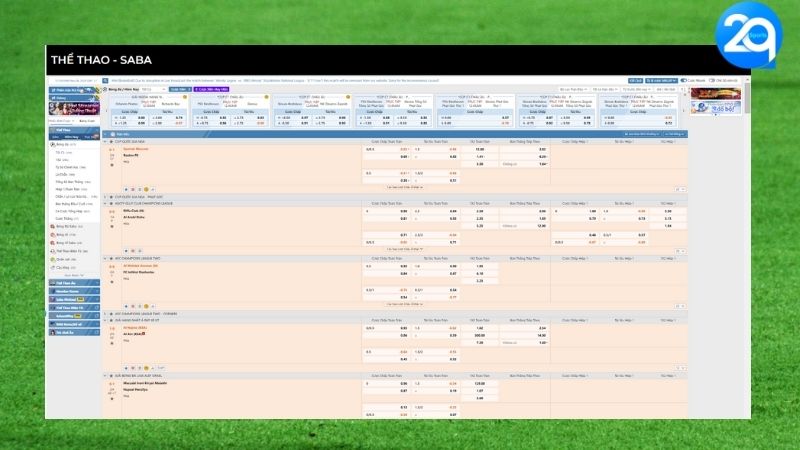
Task: Open the Number Game sidebar panel
Action: (74, 291)
